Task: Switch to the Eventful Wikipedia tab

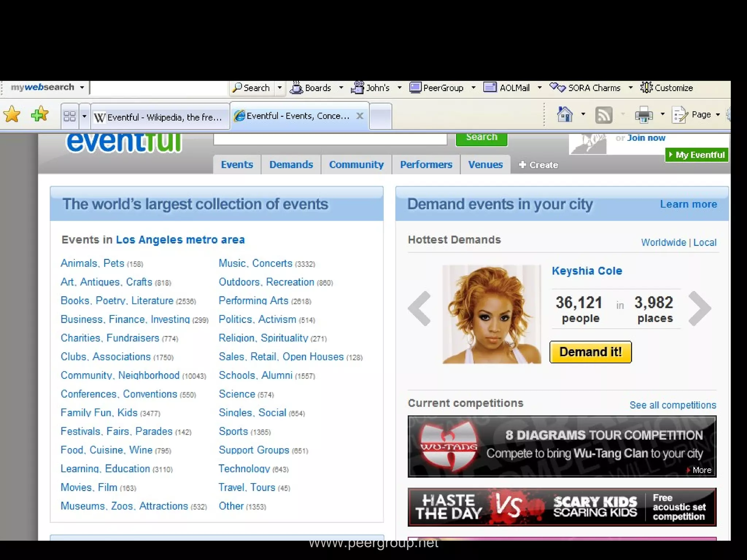Action: tap(160, 117)
